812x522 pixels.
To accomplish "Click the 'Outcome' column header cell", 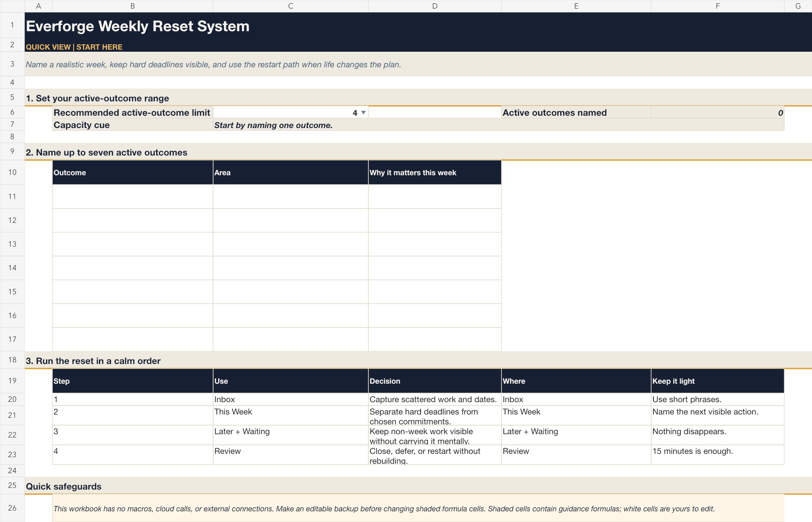I will [133, 172].
